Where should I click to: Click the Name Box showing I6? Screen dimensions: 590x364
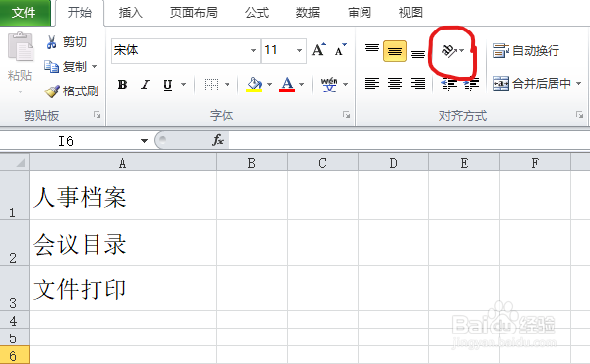(x=66, y=141)
